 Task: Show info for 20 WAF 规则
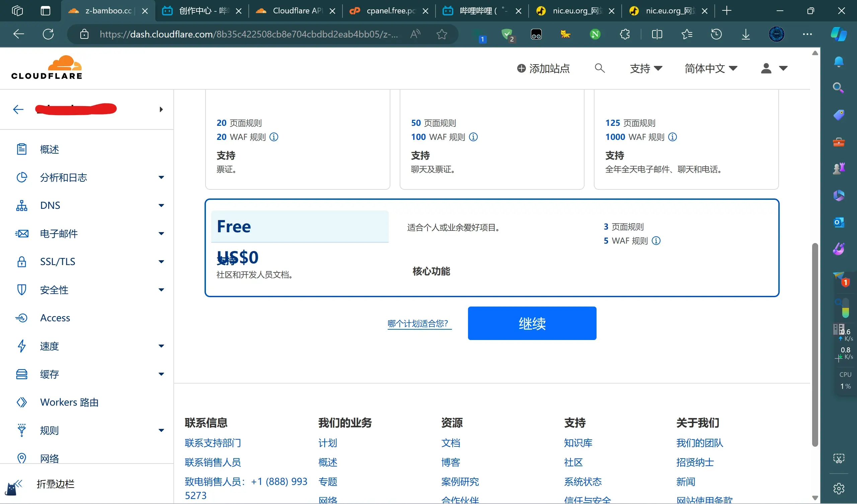[274, 137]
